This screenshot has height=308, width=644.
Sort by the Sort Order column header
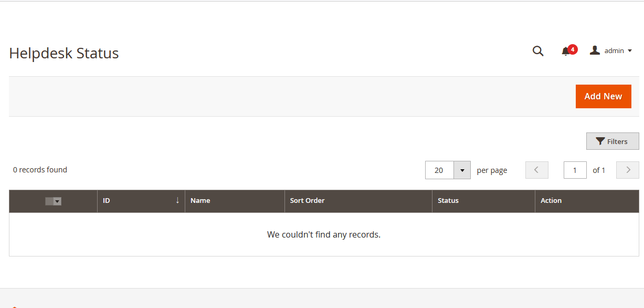click(307, 201)
